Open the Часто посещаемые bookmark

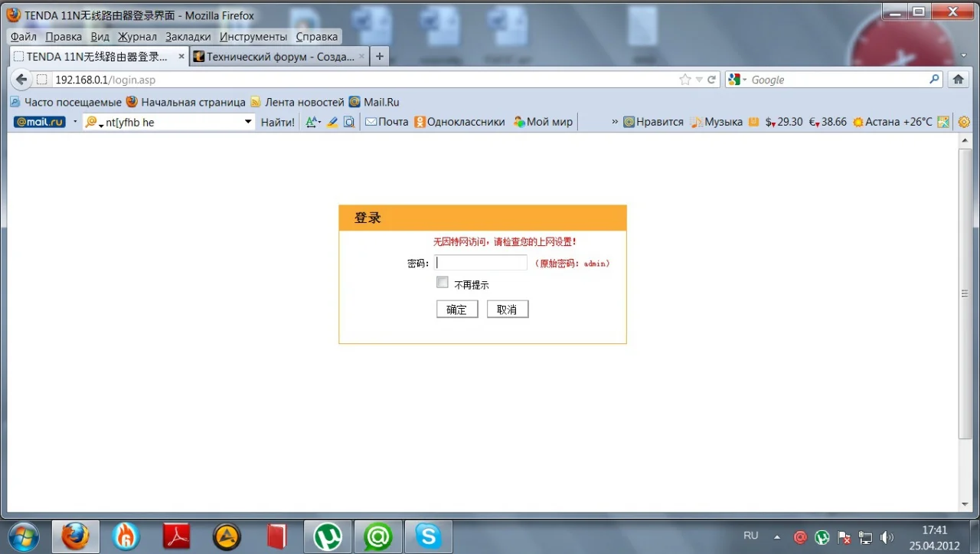point(66,102)
